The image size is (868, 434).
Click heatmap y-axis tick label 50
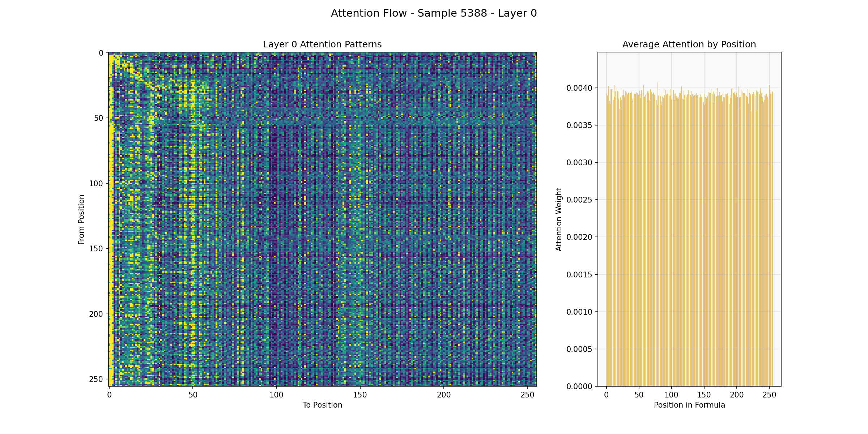(98, 118)
